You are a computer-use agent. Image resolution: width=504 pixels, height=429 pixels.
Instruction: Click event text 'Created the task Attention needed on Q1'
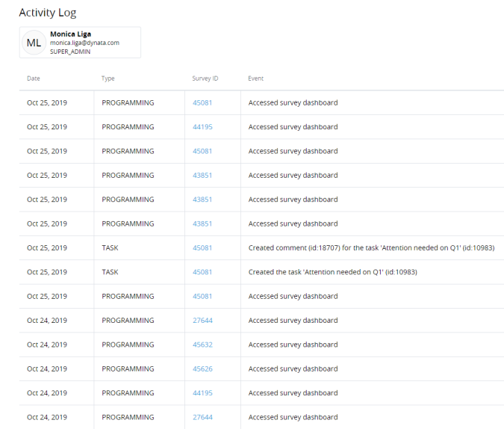(x=333, y=272)
